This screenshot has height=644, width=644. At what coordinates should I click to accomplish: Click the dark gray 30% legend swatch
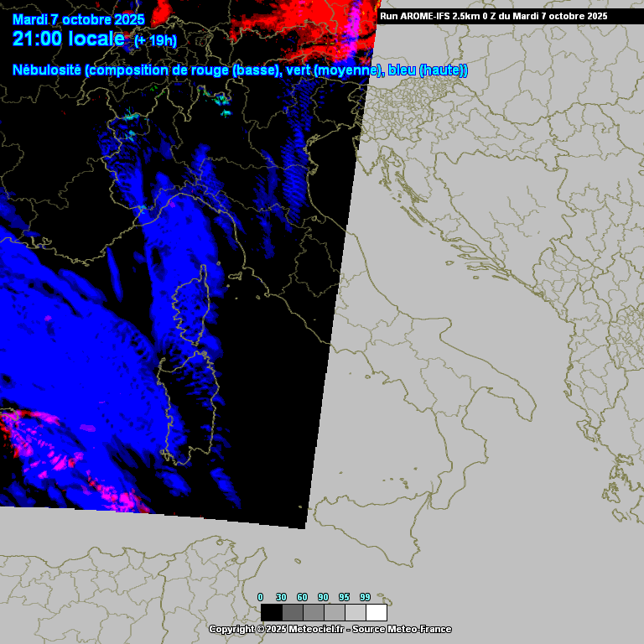click(x=292, y=612)
